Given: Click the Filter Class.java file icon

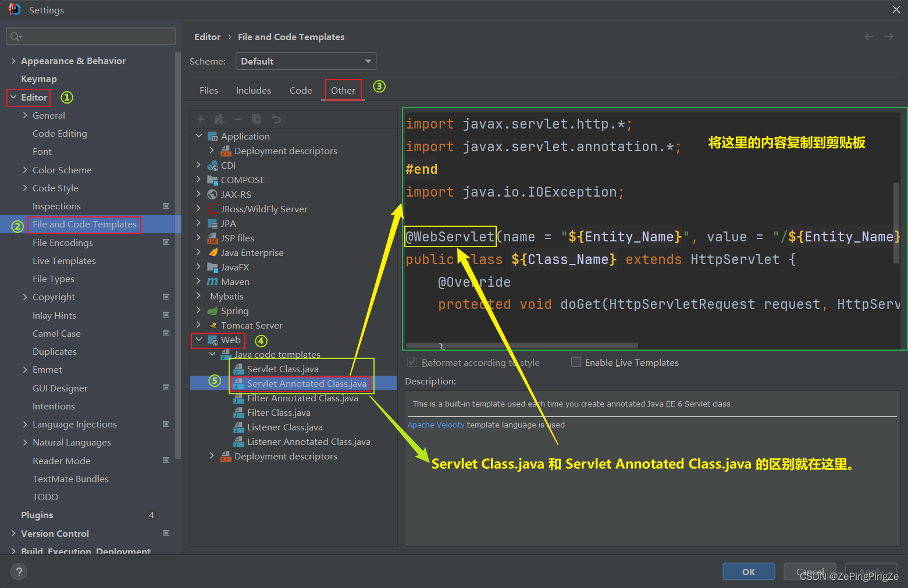Looking at the screenshot, I should click(238, 413).
